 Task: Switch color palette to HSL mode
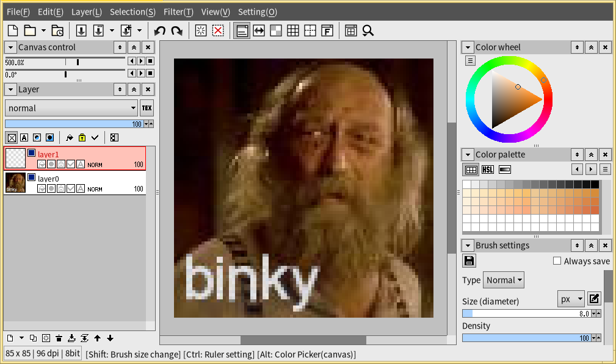pos(488,170)
